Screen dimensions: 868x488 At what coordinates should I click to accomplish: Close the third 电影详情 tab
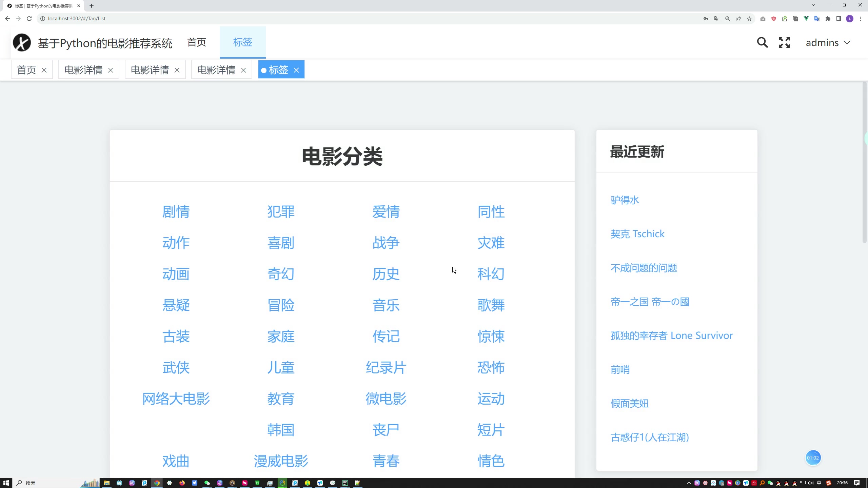coord(243,70)
